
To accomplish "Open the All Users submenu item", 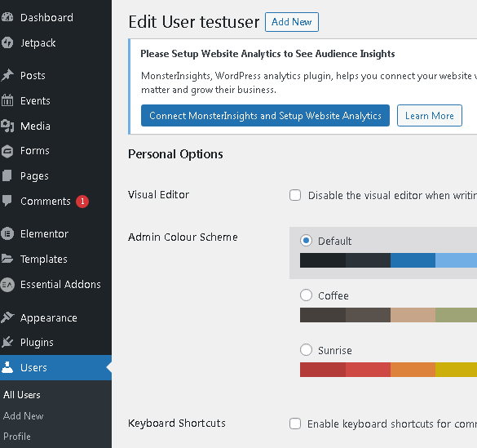I will click(x=22, y=395).
